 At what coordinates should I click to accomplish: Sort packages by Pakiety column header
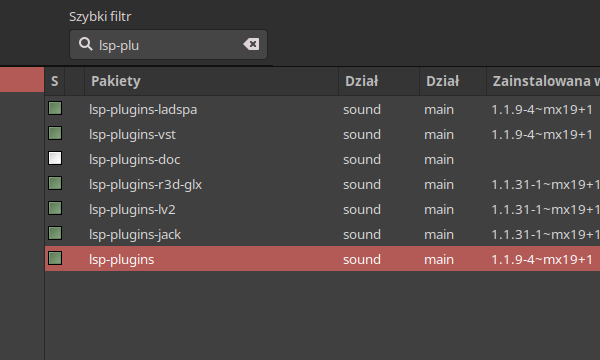[x=212, y=81]
